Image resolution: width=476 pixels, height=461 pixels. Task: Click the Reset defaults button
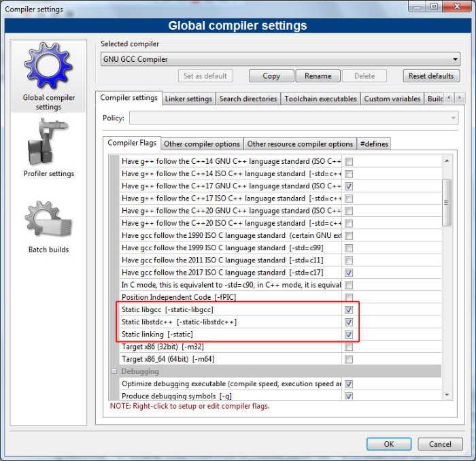coord(431,76)
